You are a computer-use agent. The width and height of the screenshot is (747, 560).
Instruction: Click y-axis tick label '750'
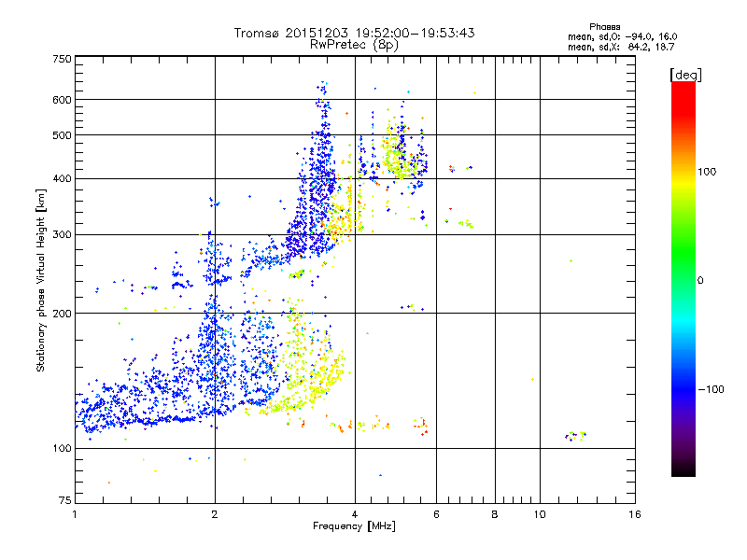click(63, 59)
